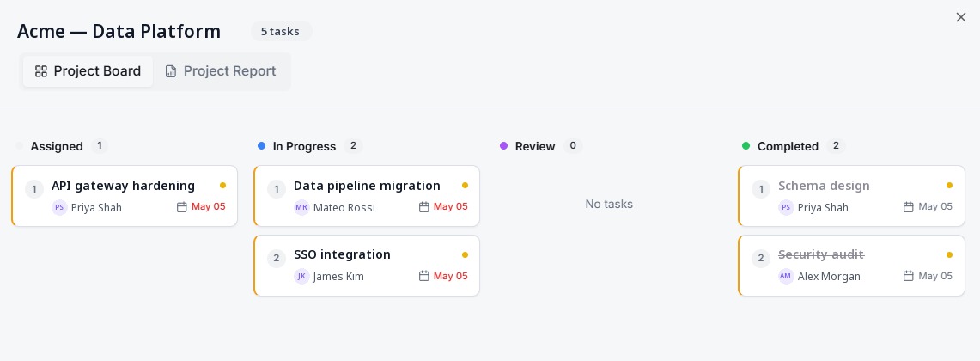This screenshot has height=361, width=980.
Task: Click the In Progress column header
Action: pos(304,146)
